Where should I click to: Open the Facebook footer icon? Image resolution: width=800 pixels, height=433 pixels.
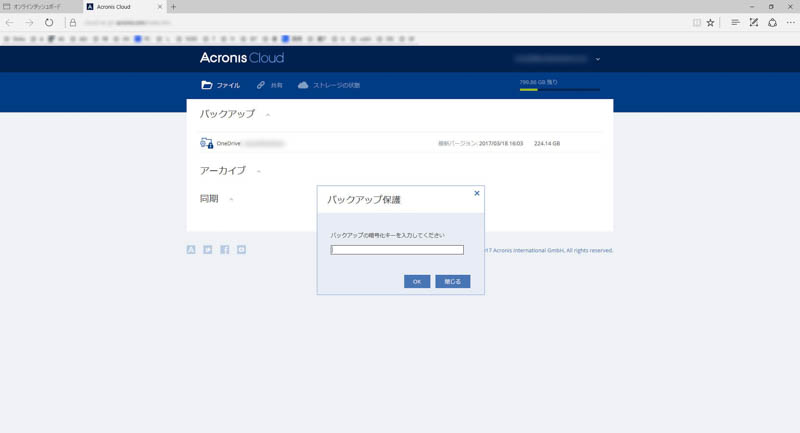click(x=224, y=249)
